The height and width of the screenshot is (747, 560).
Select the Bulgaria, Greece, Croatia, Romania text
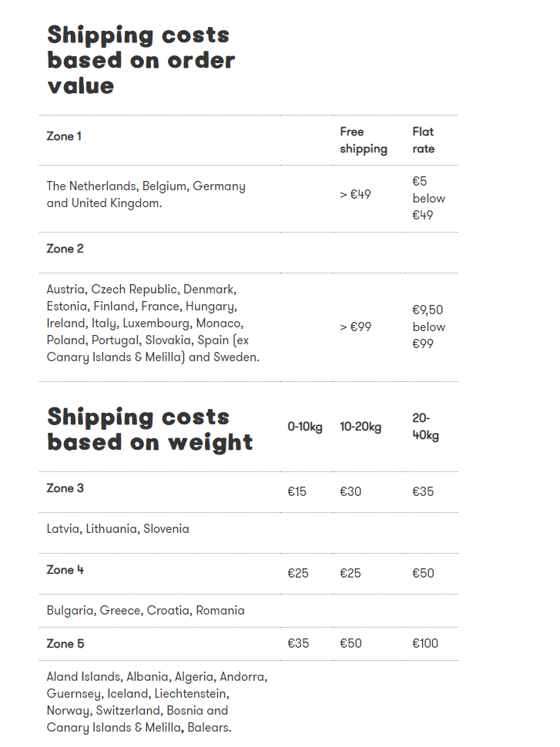tap(146, 611)
